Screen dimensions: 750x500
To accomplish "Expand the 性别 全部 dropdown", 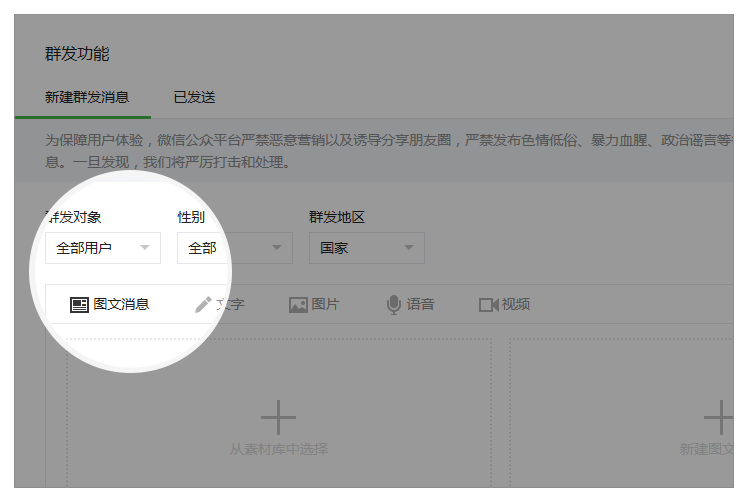I will coord(235,248).
